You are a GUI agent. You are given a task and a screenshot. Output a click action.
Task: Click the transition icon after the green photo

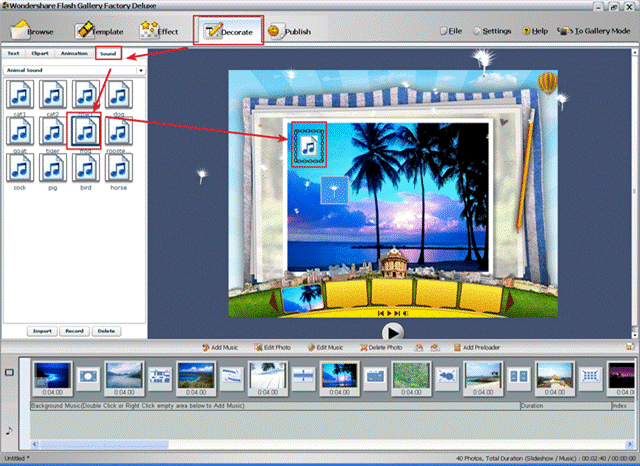point(447,376)
